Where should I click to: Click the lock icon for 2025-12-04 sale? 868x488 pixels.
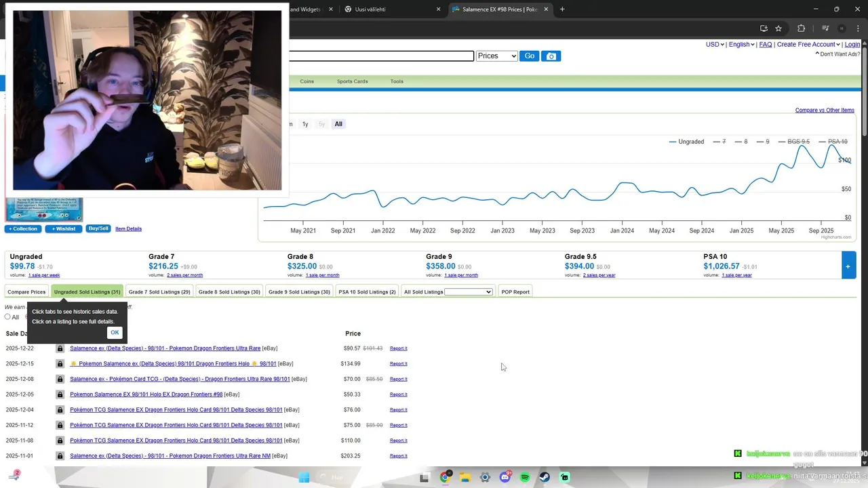(x=60, y=410)
